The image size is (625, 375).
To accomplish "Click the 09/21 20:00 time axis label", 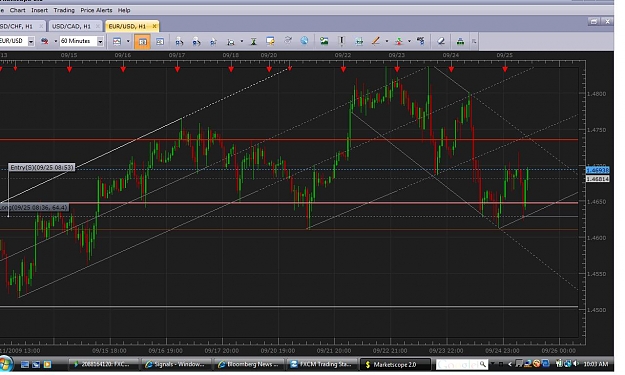I will (x=334, y=351).
